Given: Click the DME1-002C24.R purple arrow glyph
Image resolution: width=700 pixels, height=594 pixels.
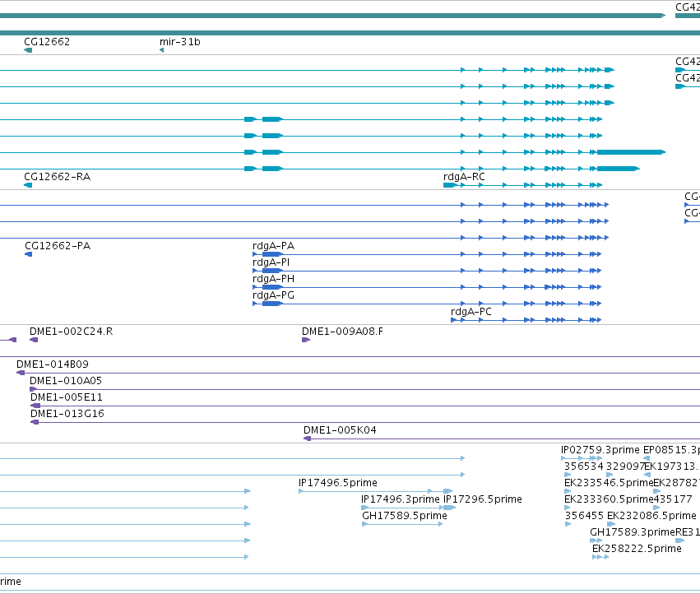Looking at the screenshot, I should click(34, 340).
